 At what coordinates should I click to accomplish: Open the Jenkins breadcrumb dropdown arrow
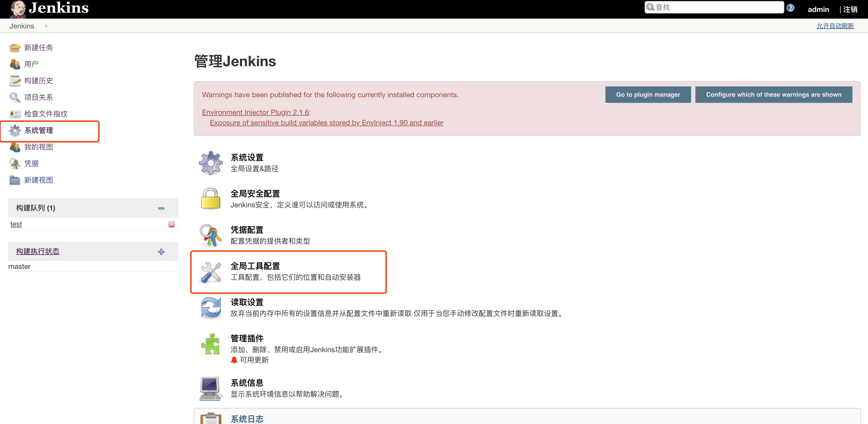pyautogui.click(x=46, y=26)
